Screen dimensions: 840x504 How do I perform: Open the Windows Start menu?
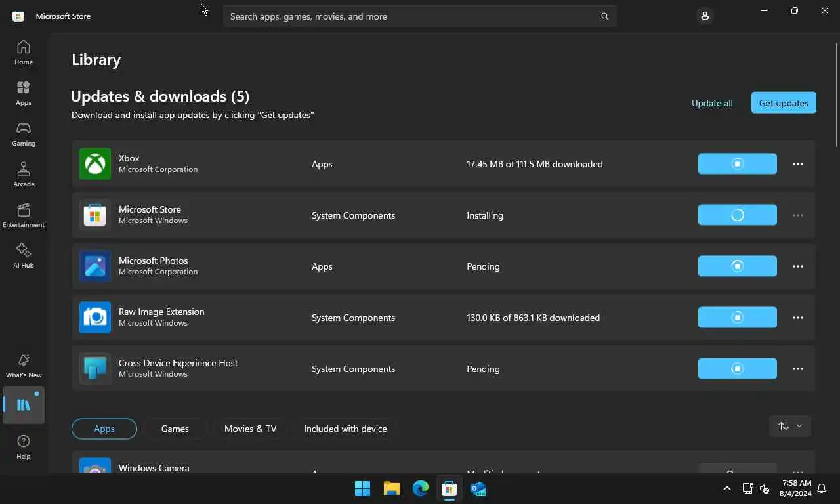pyautogui.click(x=362, y=488)
